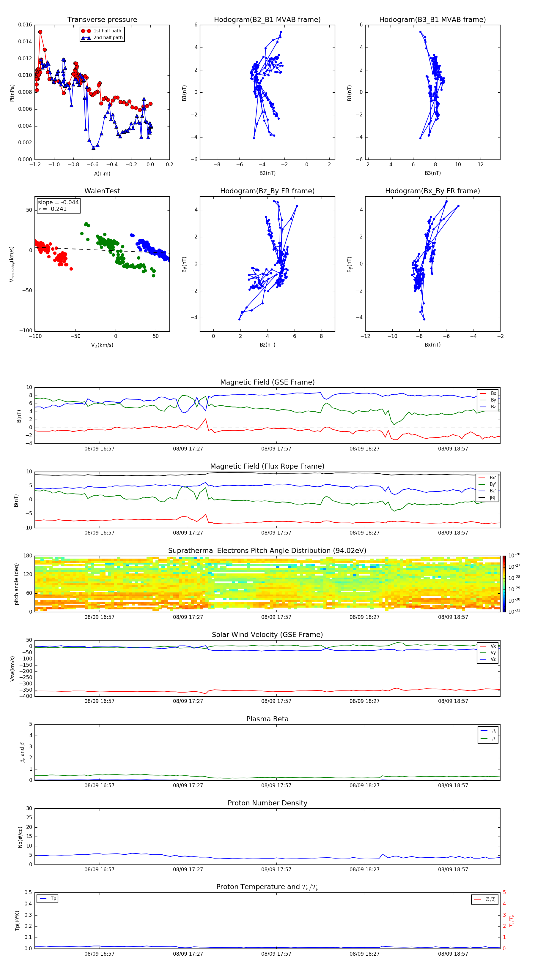The width and height of the screenshot is (535, 980).
Task: Click the "WalenTest" plot title
Action: click(x=102, y=191)
